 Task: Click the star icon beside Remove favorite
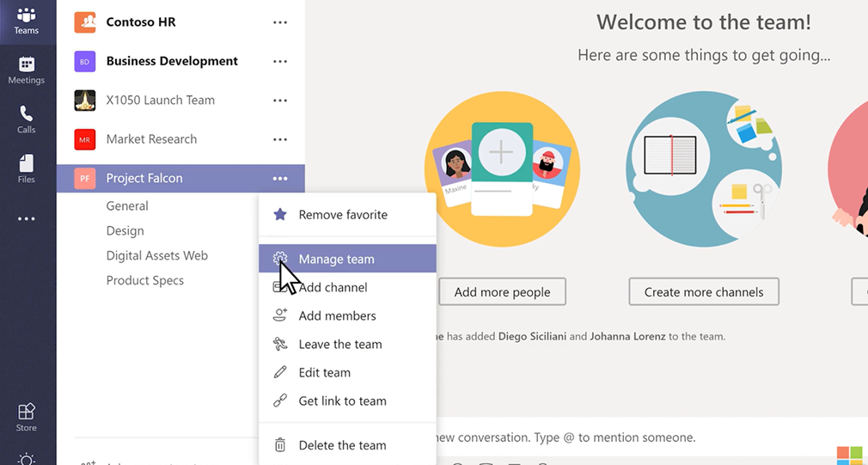(x=280, y=214)
